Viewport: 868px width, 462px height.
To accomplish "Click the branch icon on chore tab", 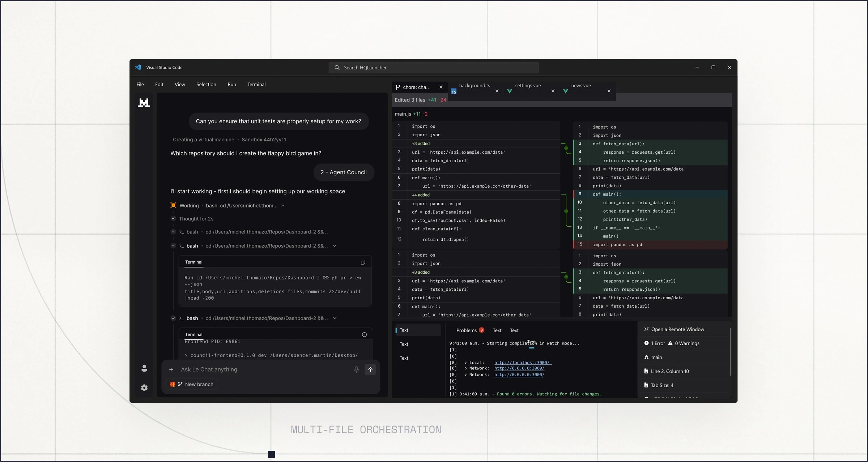I will coord(398,87).
